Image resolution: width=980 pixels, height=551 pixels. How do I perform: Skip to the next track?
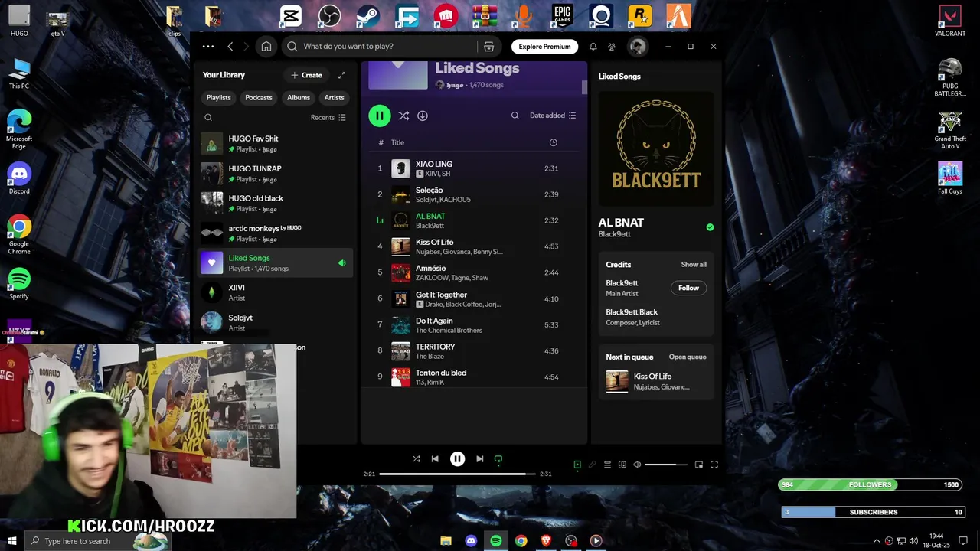pos(479,459)
